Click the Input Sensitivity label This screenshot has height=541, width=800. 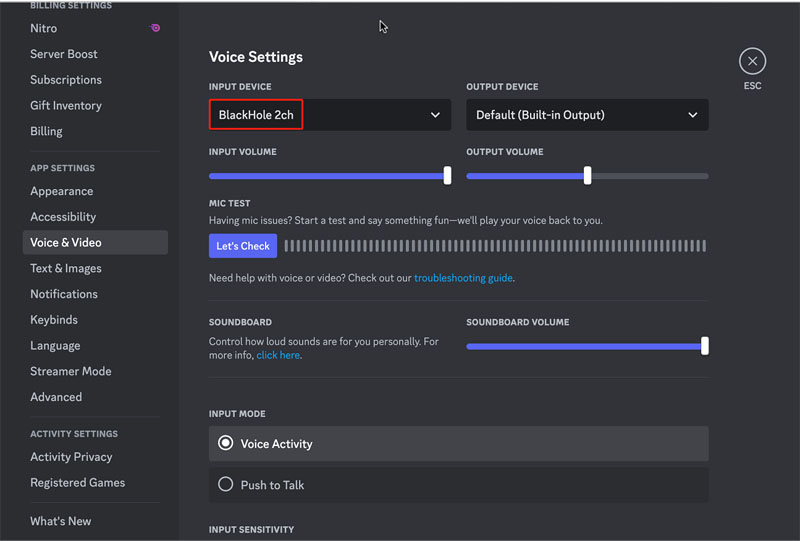(252, 530)
